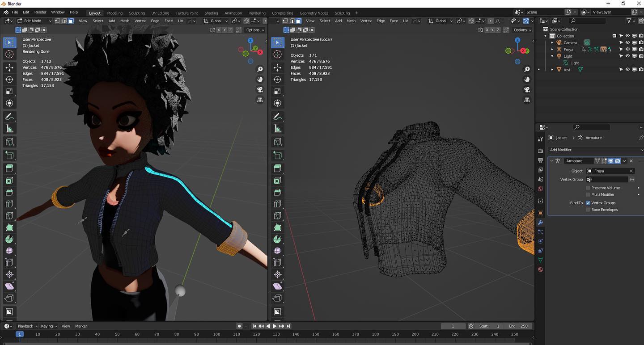
Task: Pick the pink Smooth sphere tool in the left viewport
Action: click(x=9, y=251)
